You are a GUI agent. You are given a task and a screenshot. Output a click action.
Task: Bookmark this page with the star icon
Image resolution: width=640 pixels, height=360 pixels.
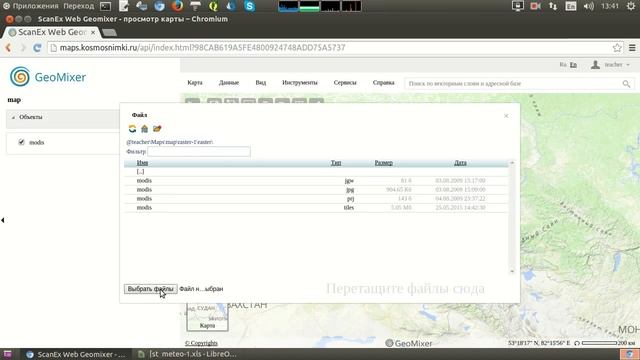point(617,48)
